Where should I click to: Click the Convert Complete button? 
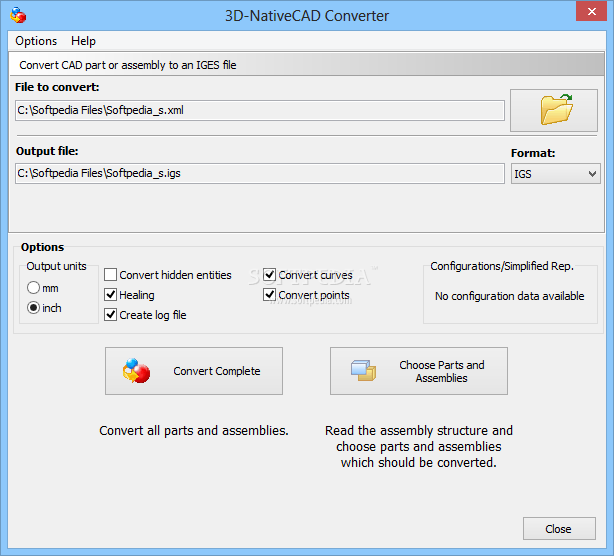click(194, 371)
